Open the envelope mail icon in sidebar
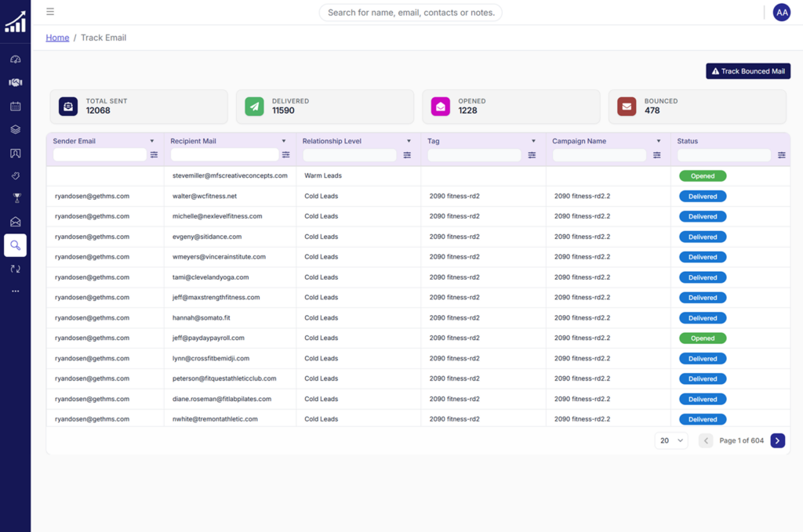The width and height of the screenshot is (803, 532). coord(15,222)
